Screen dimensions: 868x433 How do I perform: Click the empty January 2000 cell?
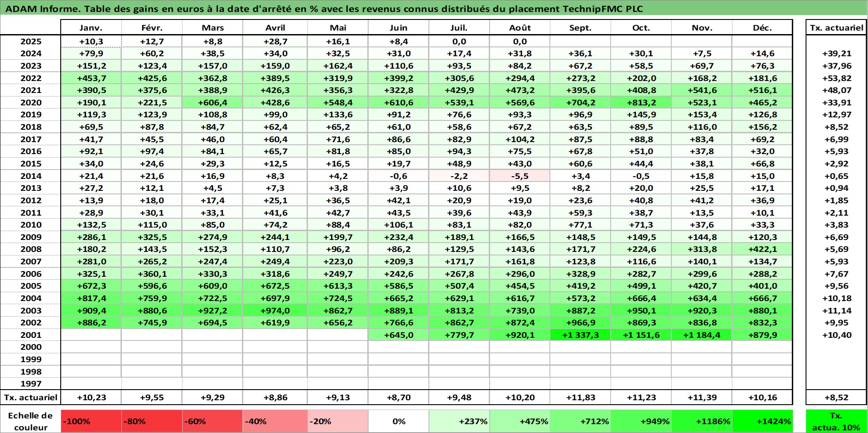[x=91, y=347]
